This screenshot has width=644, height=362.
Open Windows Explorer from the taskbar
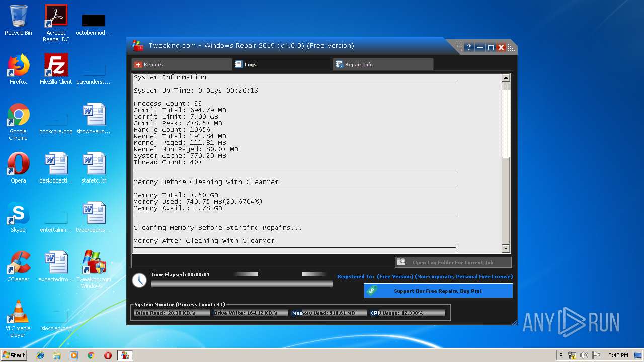pos(57,355)
